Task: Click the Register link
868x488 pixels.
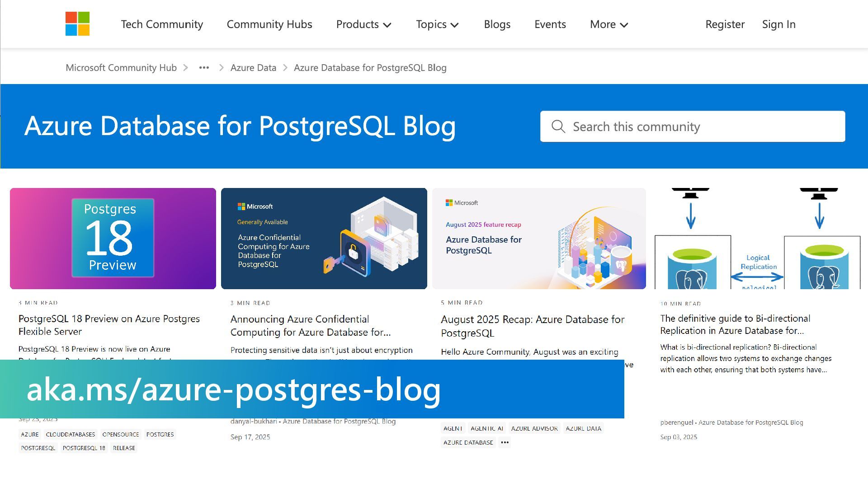Action: pos(725,24)
